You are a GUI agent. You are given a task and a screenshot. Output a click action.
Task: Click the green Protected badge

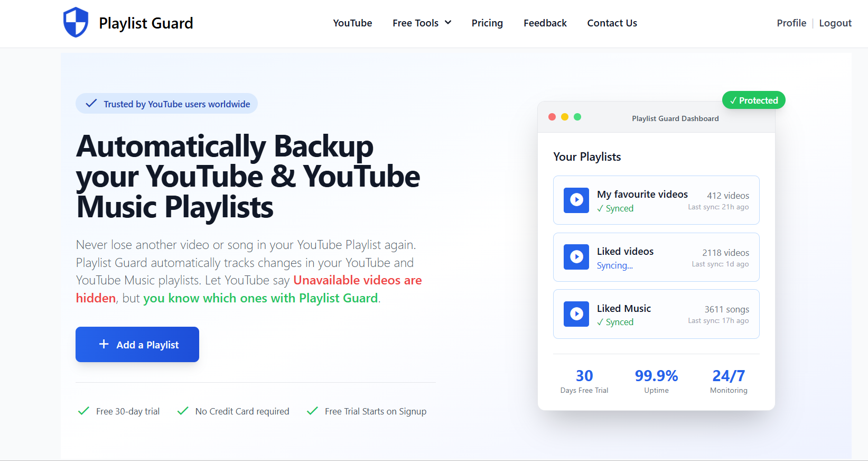tap(753, 100)
